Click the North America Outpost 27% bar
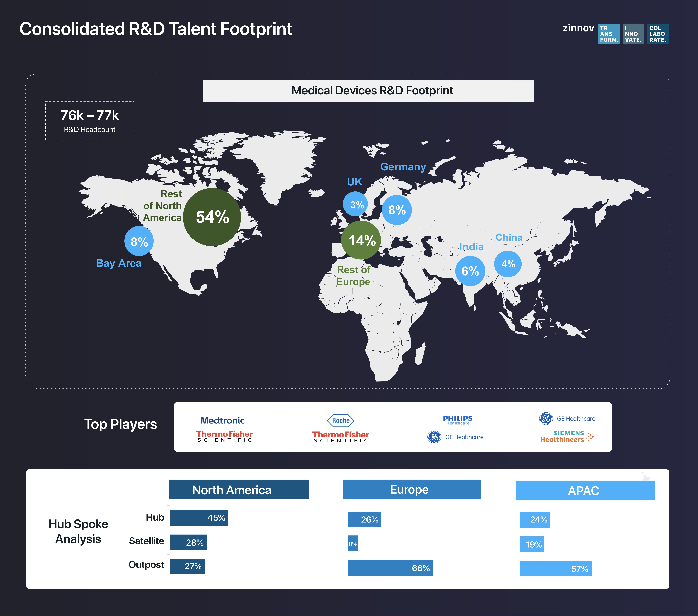The height and width of the screenshot is (616, 698). click(187, 566)
